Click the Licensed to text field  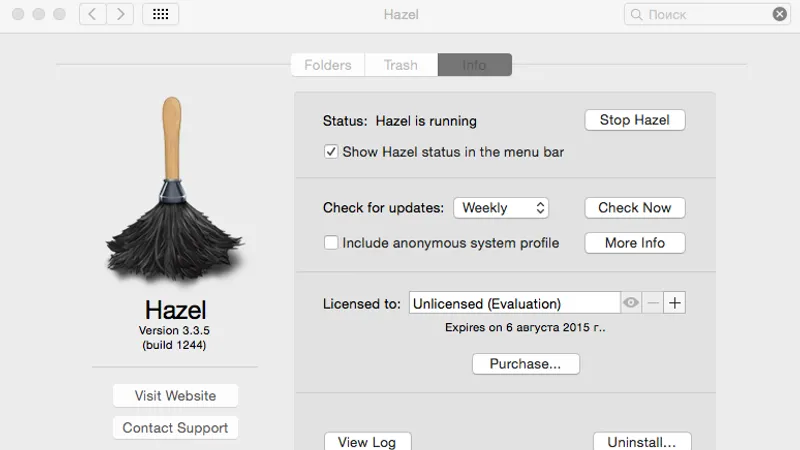point(514,303)
